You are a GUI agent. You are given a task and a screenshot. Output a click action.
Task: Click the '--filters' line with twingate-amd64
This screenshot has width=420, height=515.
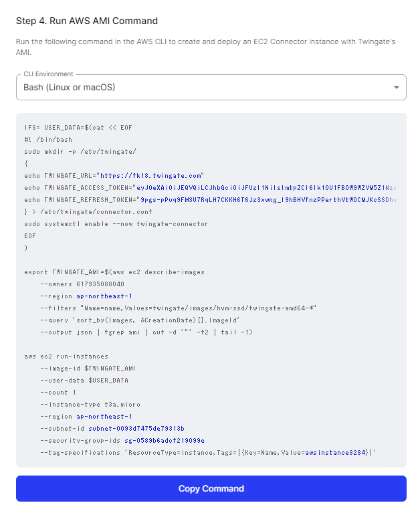(x=179, y=308)
